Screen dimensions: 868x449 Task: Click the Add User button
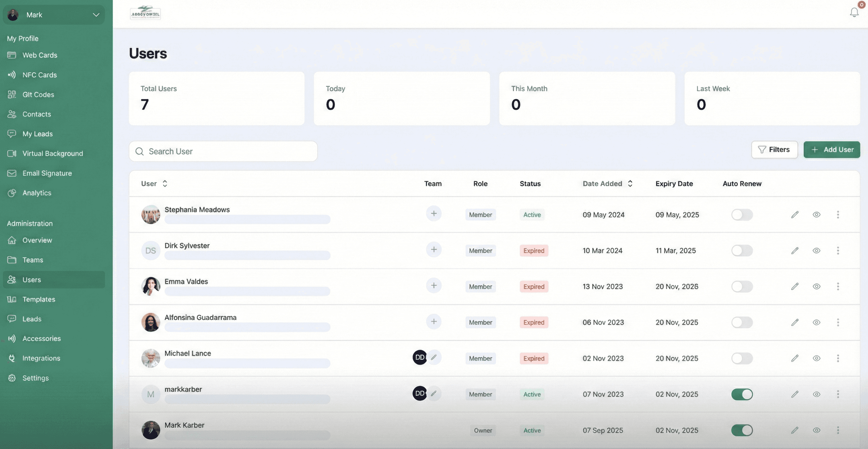pyautogui.click(x=831, y=149)
